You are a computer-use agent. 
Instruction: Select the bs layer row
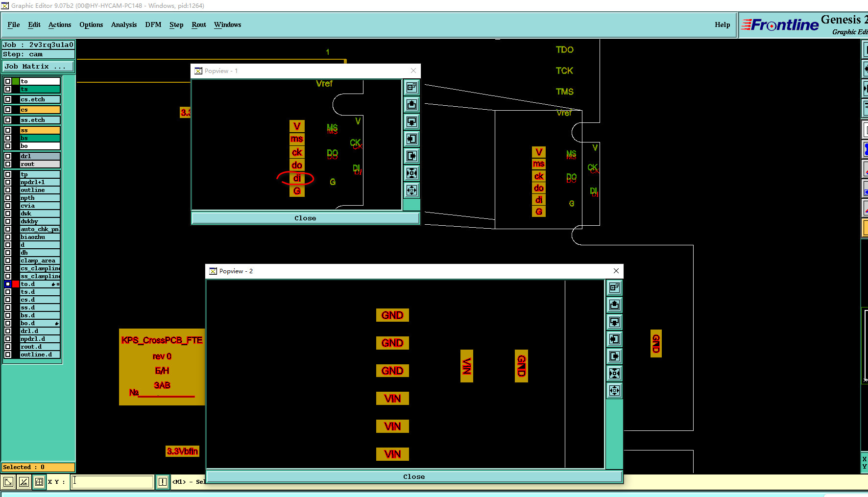(x=40, y=138)
